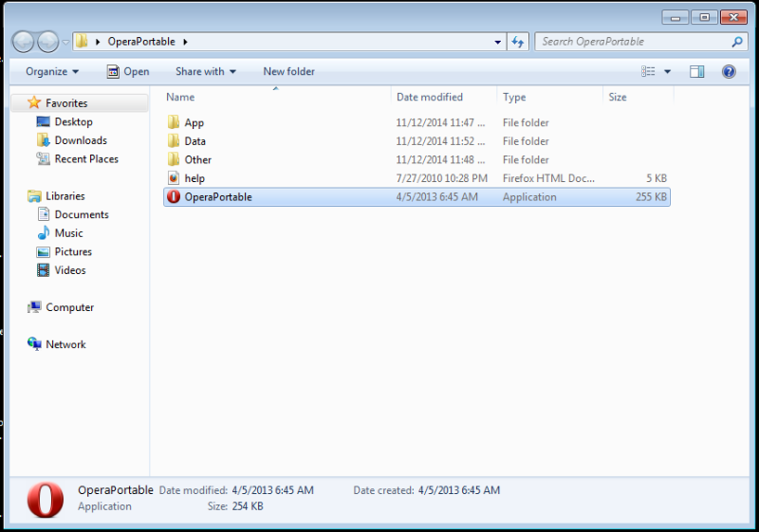The width and height of the screenshot is (759, 532).
Task: Click the 7/27/2010 10:28 PM date cell
Action: (x=441, y=178)
